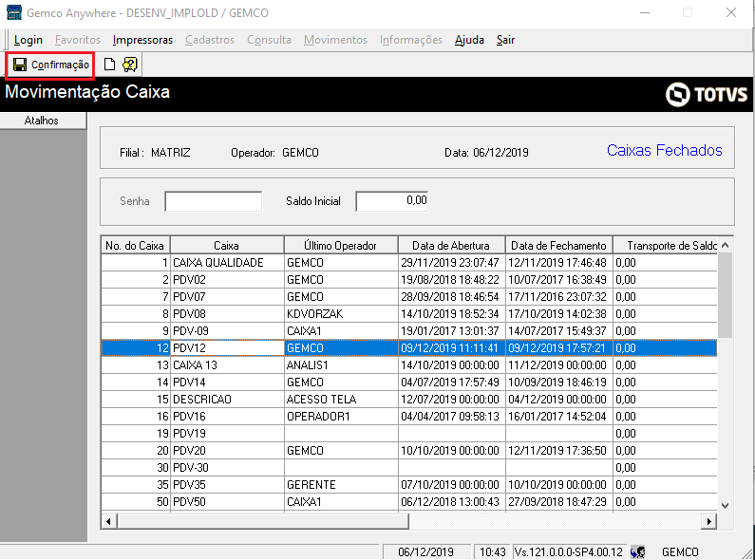
Task: Click the Saldo Inicial value field
Action: 392,201
